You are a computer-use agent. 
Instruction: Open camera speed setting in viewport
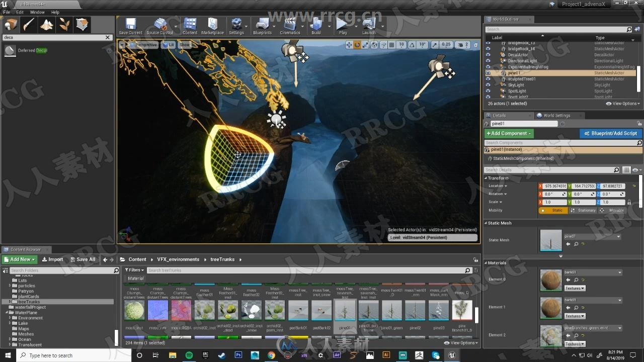(x=463, y=45)
